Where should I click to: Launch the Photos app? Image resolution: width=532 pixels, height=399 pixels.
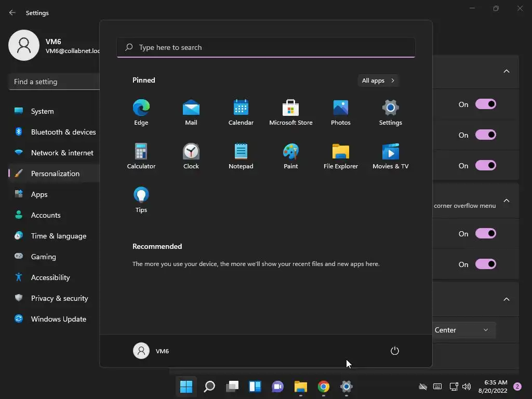coord(341,112)
